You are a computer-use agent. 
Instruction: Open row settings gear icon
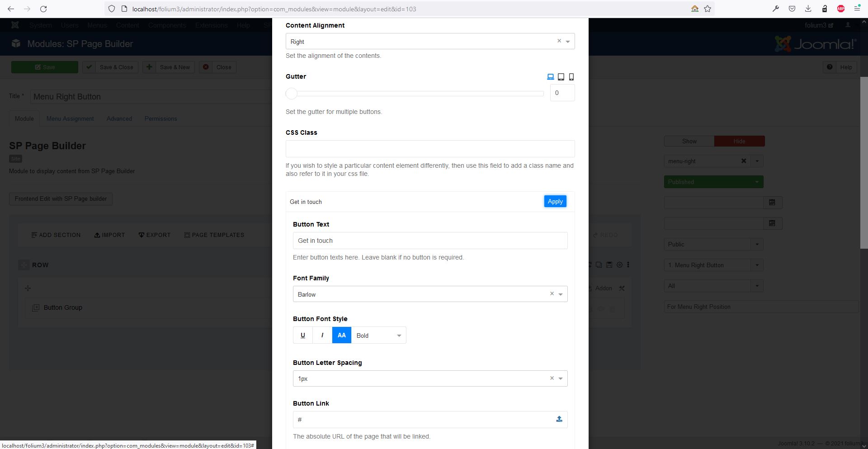pyautogui.click(x=620, y=265)
